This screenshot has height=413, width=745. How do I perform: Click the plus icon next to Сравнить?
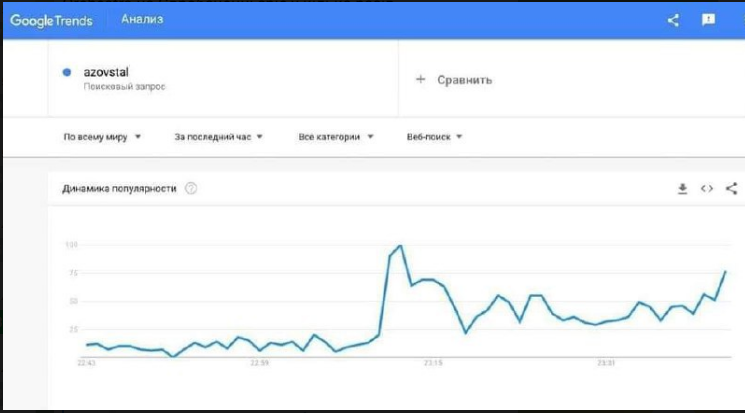click(420, 80)
